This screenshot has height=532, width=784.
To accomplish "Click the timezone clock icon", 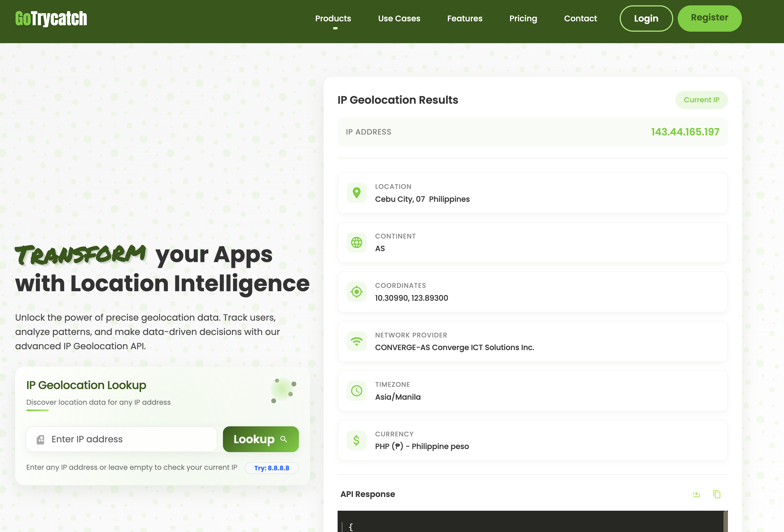I will (356, 391).
